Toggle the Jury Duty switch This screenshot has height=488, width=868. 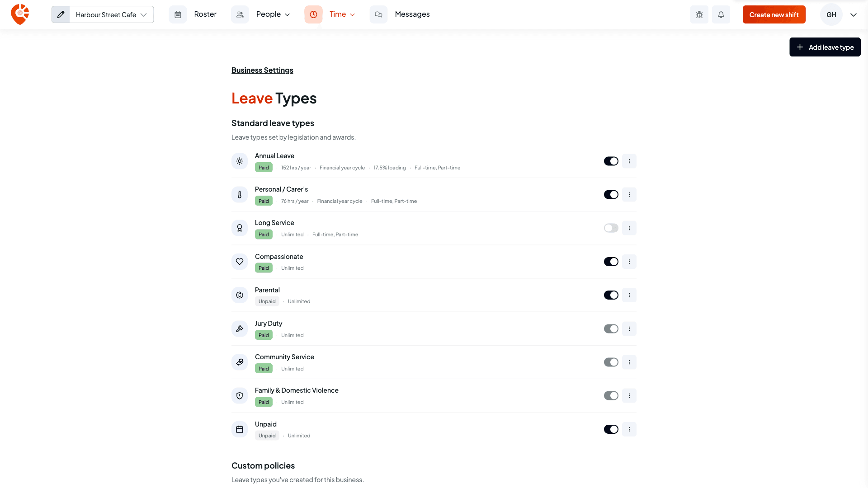click(x=611, y=328)
